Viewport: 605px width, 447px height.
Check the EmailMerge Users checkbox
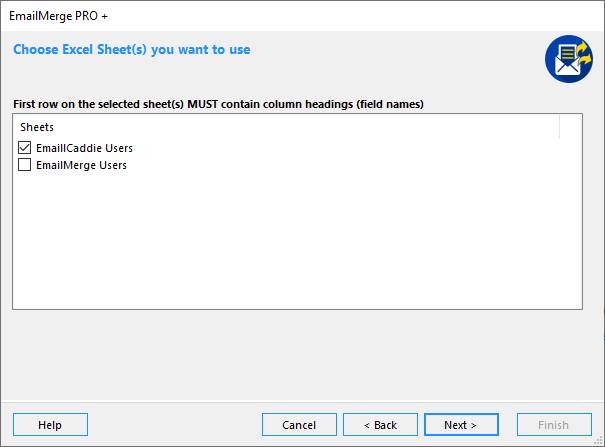click(x=25, y=165)
